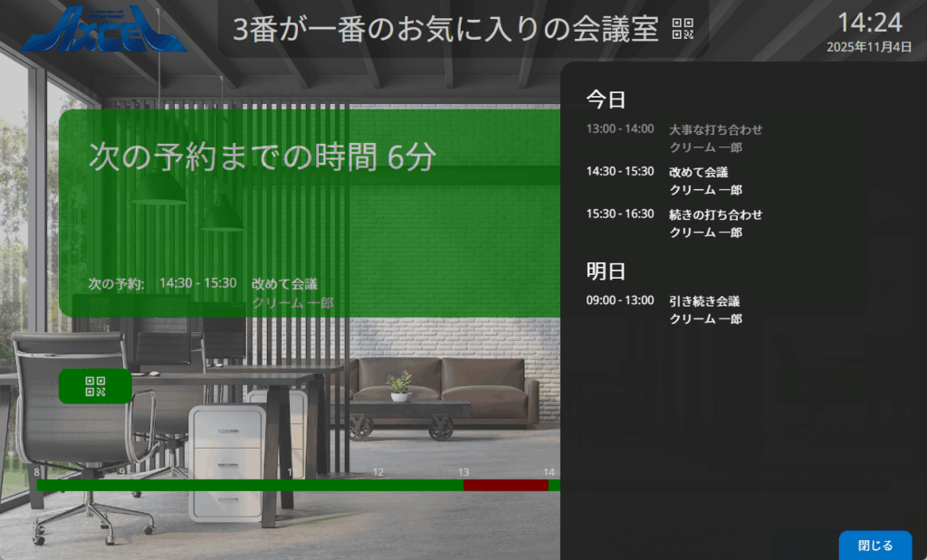
Task: Click the long green free segment on timeline
Action: 249,485
